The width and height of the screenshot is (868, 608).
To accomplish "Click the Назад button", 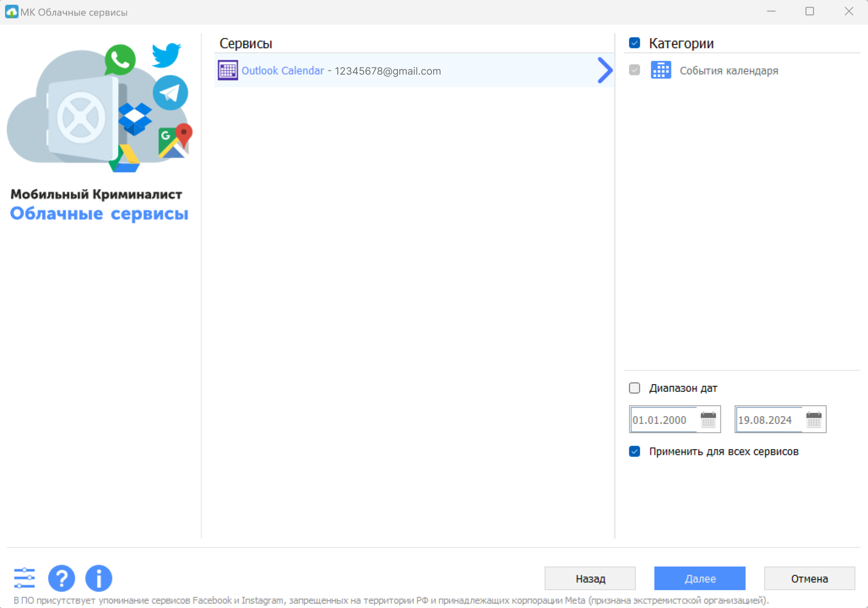I will pyautogui.click(x=590, y=578).
